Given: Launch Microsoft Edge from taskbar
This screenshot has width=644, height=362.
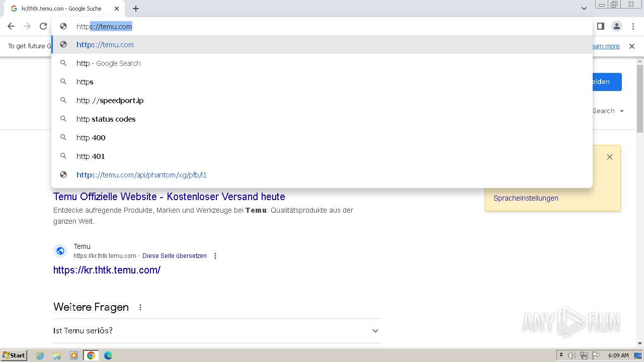Looking at the screenshot, I should (x=108, y=355).
